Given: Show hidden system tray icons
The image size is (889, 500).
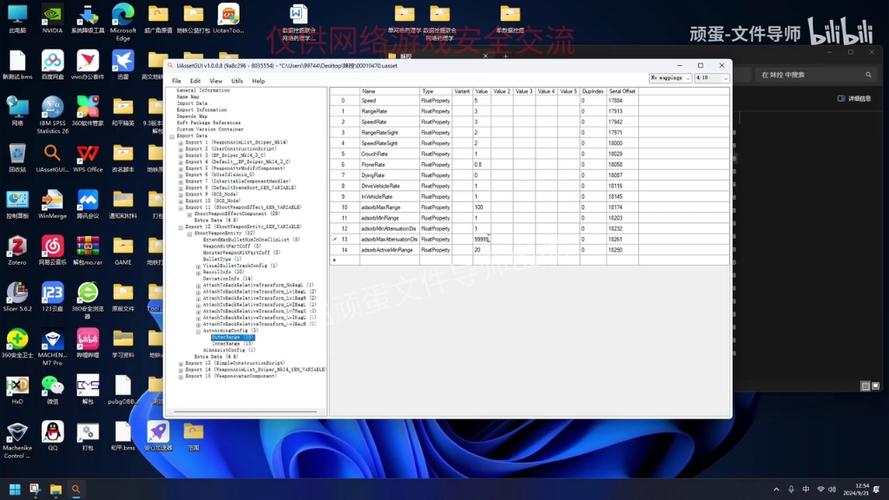Looking at the screenshot, I should (x=776, y=489).
